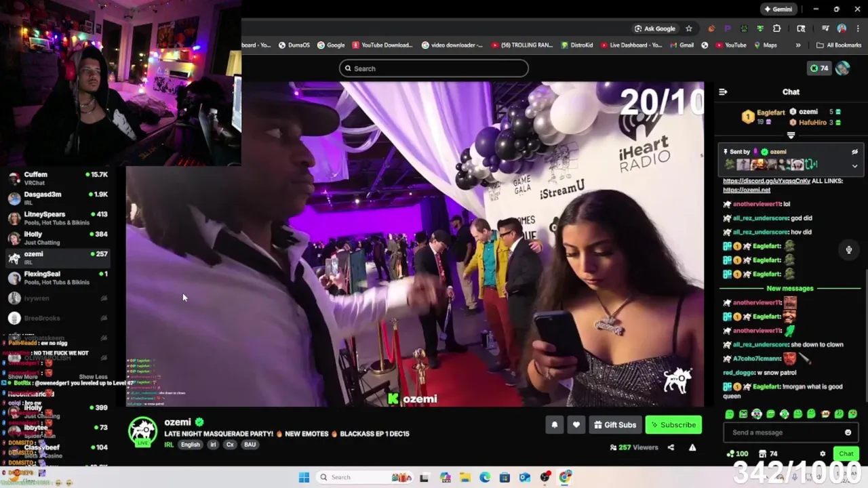Open the Chrome Extensions puzzle icon

(x=777, y=28)
